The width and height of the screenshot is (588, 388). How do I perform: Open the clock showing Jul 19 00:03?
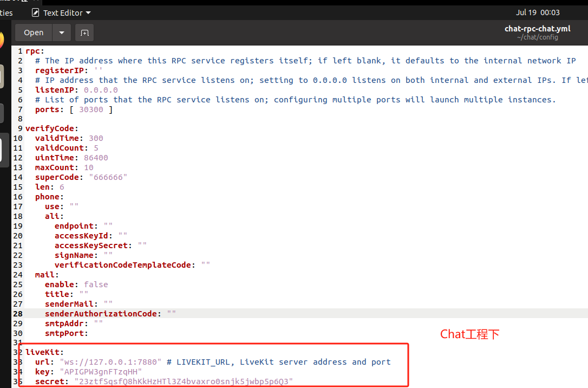(538, 12)
